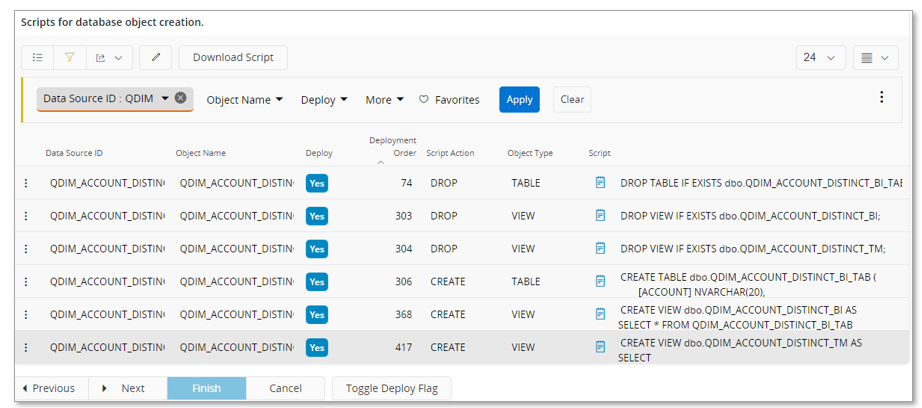Sort by Deployment Order column header

point(392,147)
